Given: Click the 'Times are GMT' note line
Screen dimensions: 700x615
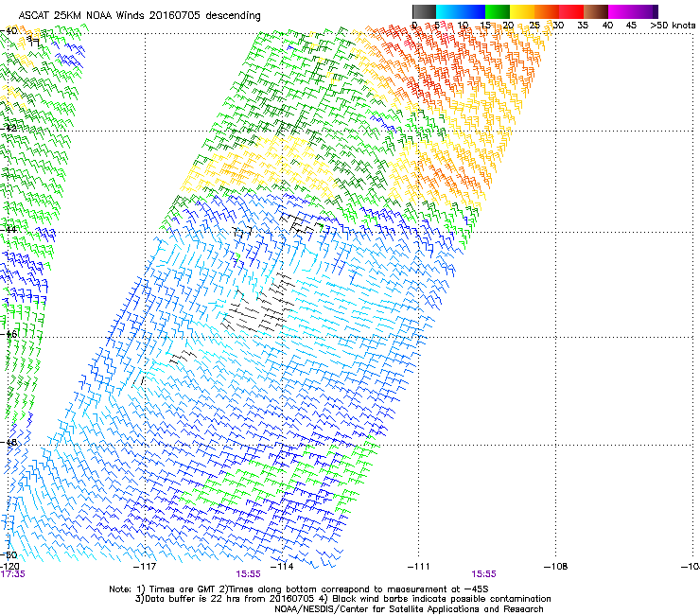Looking at the screenshot, I should [x=299, y=589].
